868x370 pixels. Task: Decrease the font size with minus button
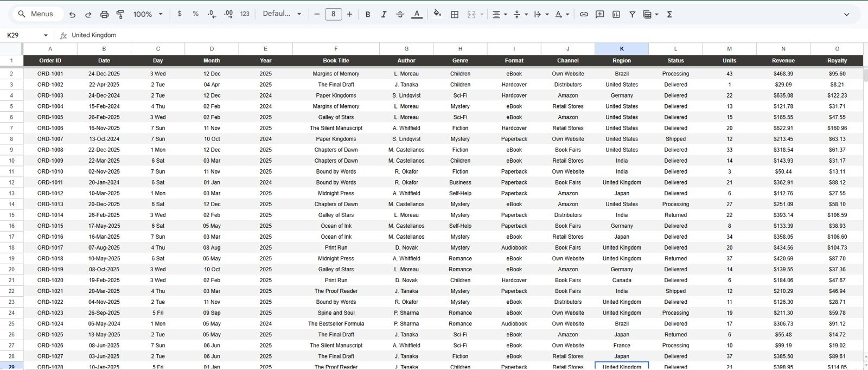tap(317, 14)
